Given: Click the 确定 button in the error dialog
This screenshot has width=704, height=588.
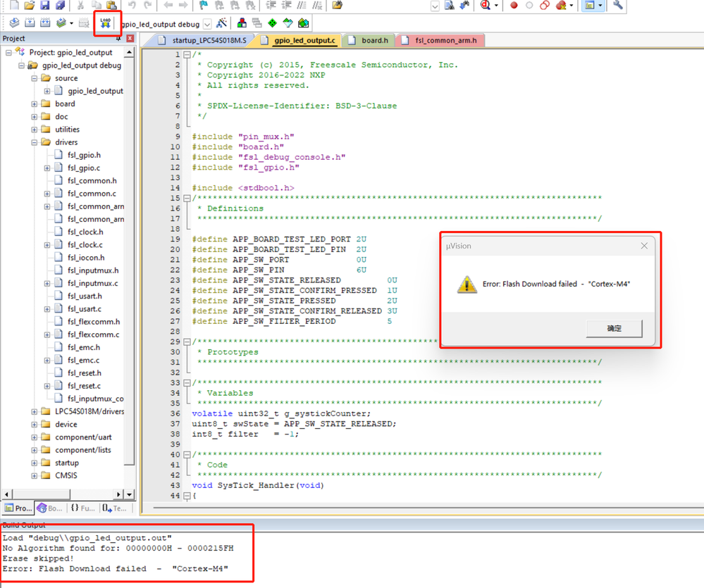Looking at the screenshot, I should coord(615,328).
